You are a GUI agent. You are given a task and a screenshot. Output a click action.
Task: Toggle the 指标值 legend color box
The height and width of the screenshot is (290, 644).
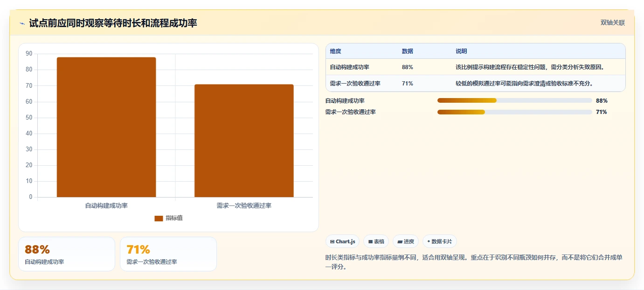(x=159, y=218)
